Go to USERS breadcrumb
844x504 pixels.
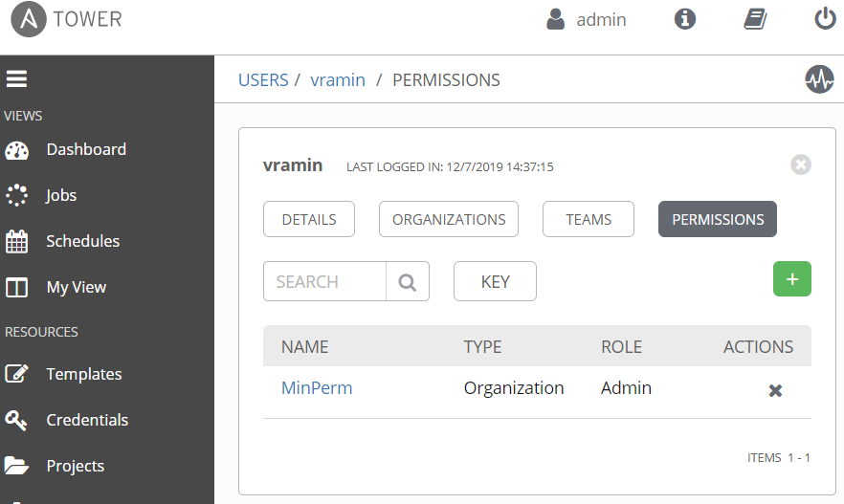263,80
